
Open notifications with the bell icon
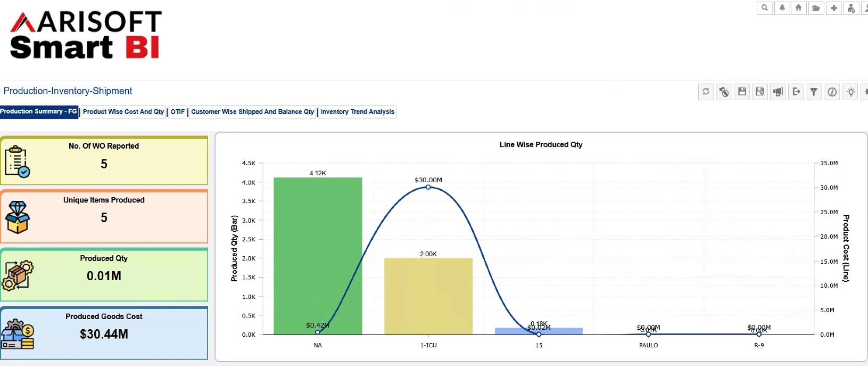[x=782, y=8]
